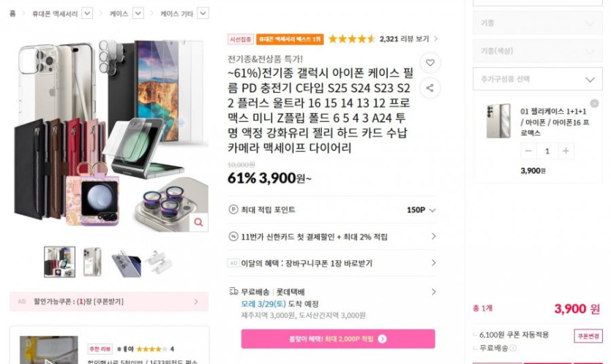611x364 pixels.
Task: Open the 케이스 기타 breadcrumb dropdown
Action: [203, 13]
